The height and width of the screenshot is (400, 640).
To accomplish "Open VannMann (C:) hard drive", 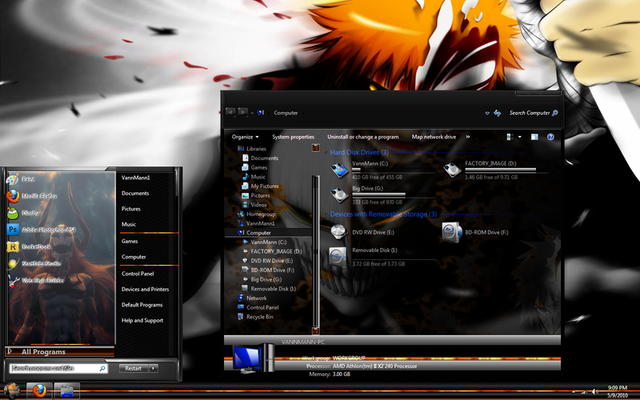I will coord(340,170).
